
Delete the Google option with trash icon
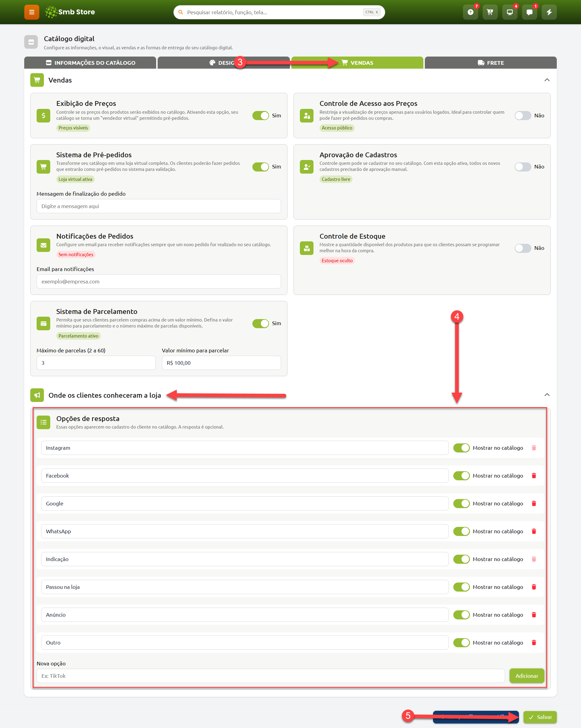[534, 504]
